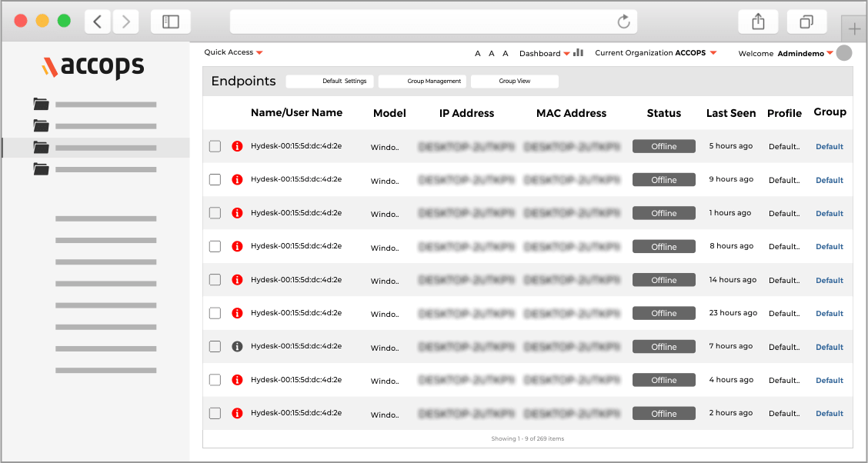The width and height of the screenshot is (868, 463).
Task: Click the user avatar circle next to Admindemo
Action: click(x=843, y=52)
